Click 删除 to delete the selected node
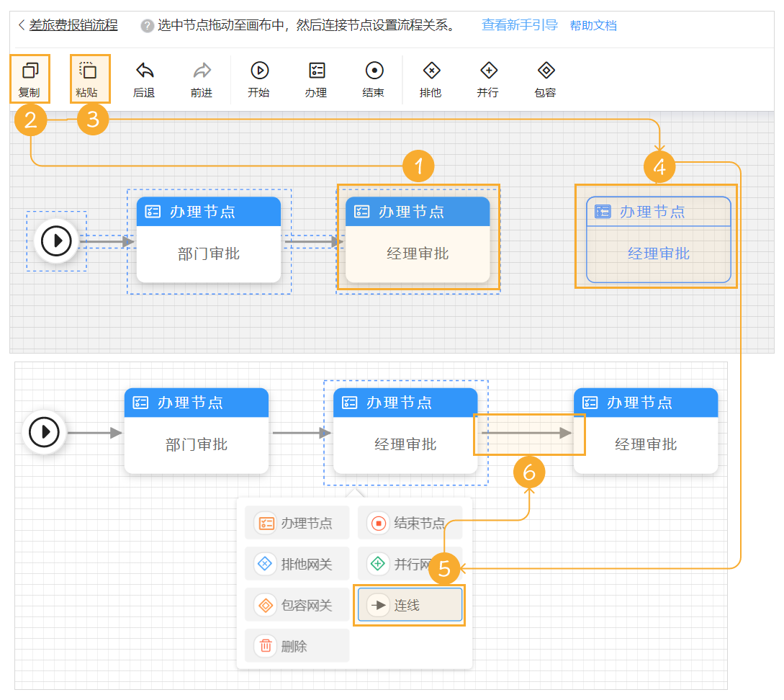 pos(297,647)
